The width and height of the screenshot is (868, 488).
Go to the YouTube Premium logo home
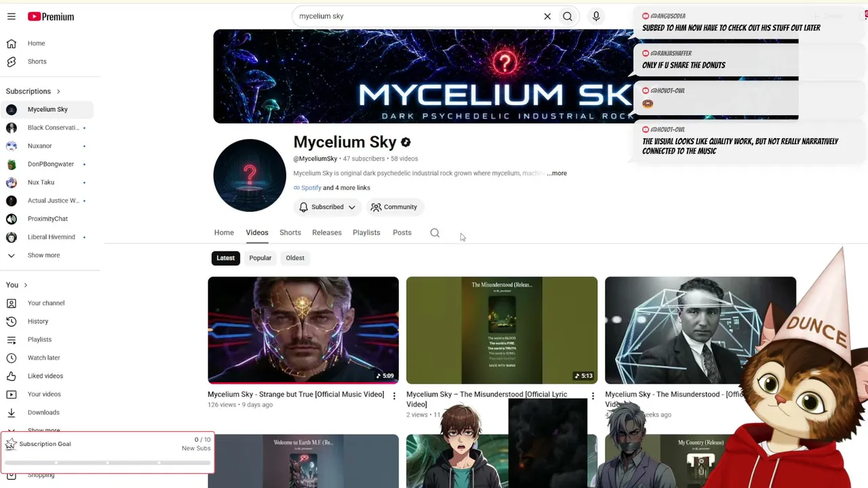pyautogui.click(x=51, y=16)
